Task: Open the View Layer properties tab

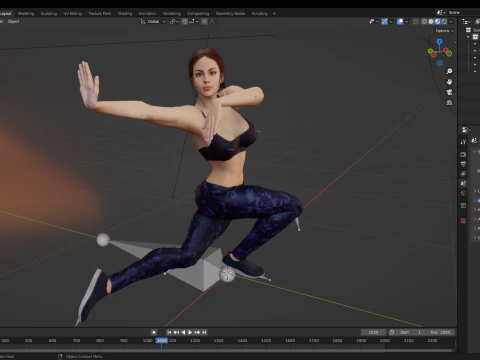Action: [463, 174]
